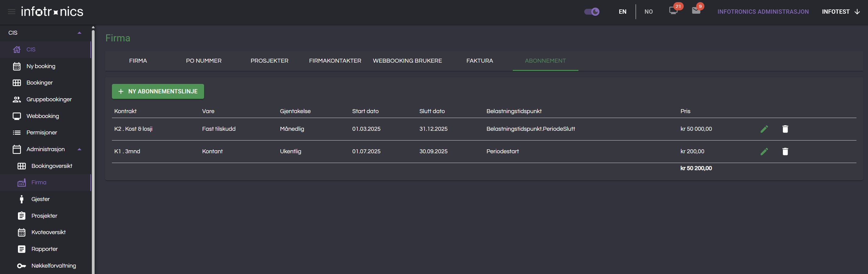Collapse the Administrasjon submenu
Screen dimensions: 868x274
(x=79, y=149)
